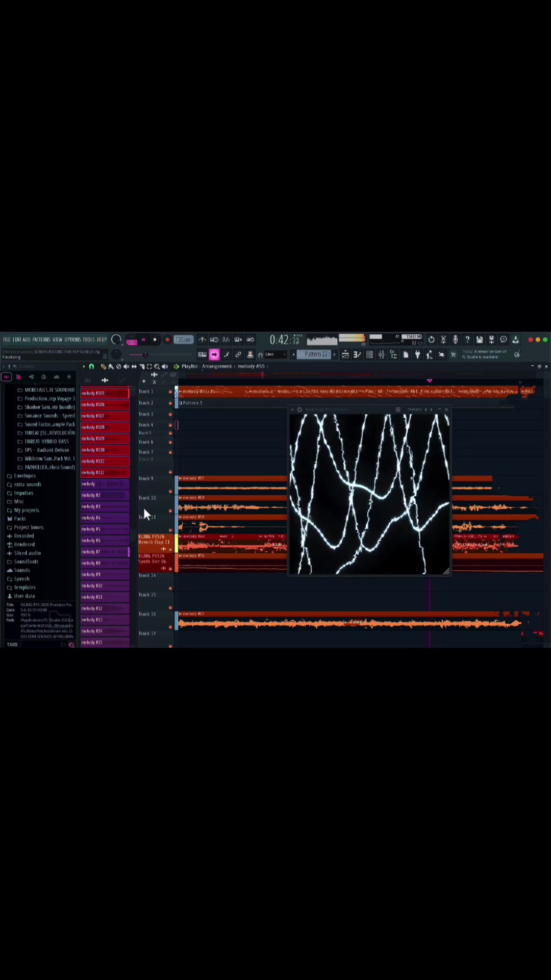
Task: Click the zoom tool in playlist toolbar
Action: pyautogui.click(x=157, y=366)
